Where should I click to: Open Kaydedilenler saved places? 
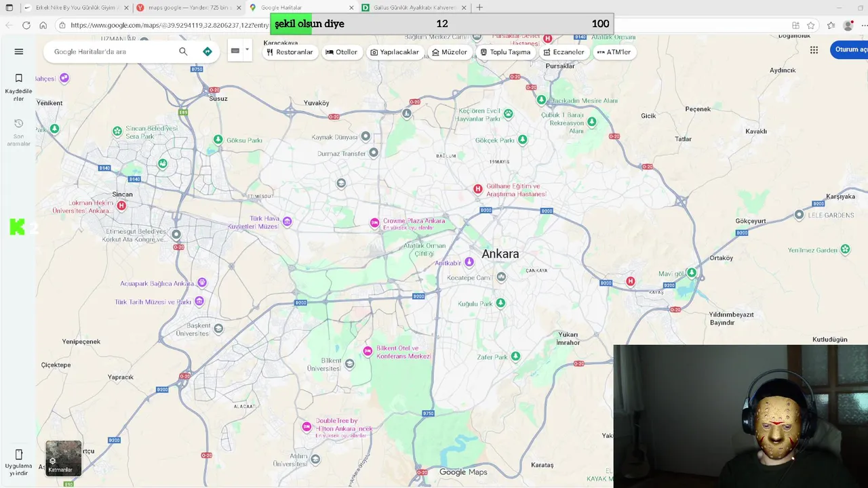coord(19,87)
